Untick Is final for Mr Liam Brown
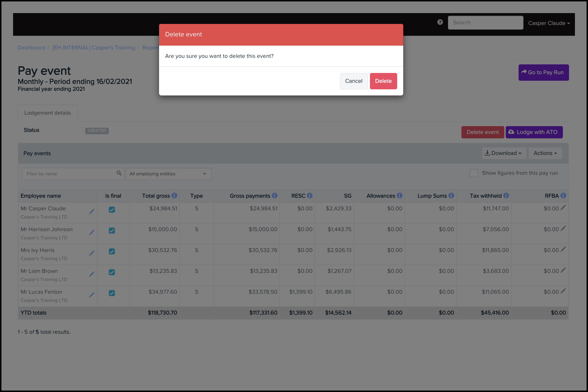The width and height of the screenshot is (588, 392). coord(112,272)
